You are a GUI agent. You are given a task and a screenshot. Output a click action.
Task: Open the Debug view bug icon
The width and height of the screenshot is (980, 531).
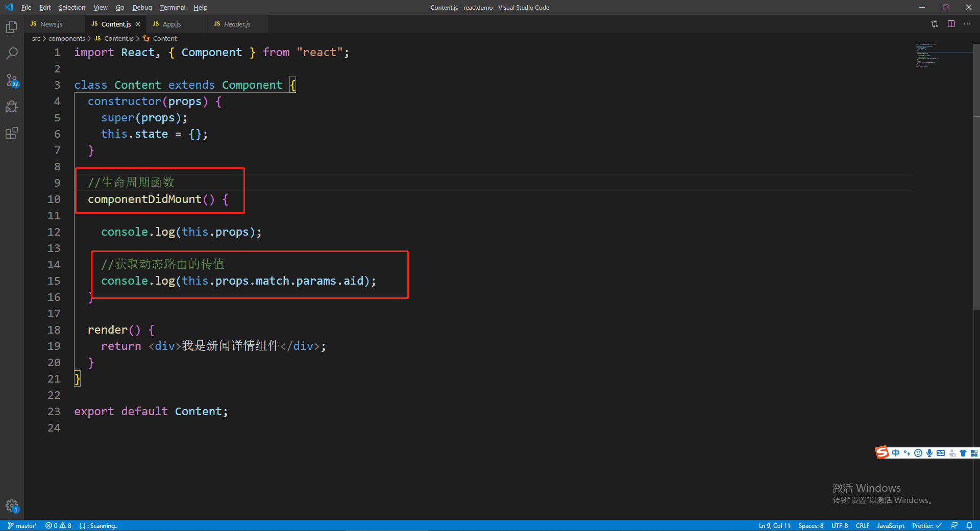[x=12, y=107]
